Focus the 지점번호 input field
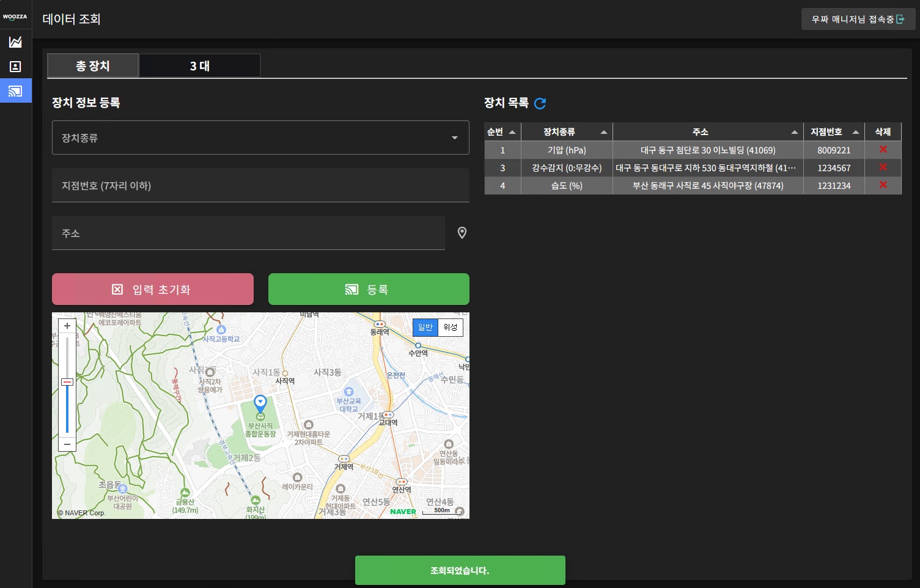920x588 pixels. 260,185
